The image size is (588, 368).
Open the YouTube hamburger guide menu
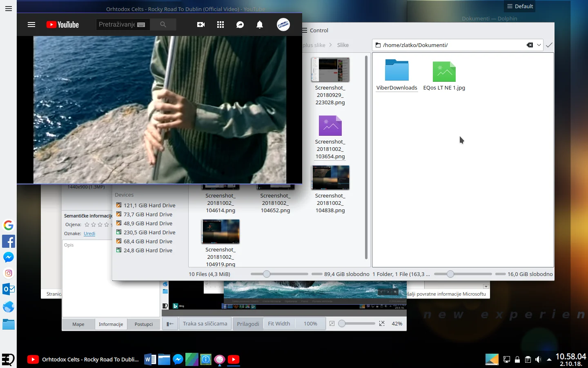pyautogui.click(x=31, y=25)
